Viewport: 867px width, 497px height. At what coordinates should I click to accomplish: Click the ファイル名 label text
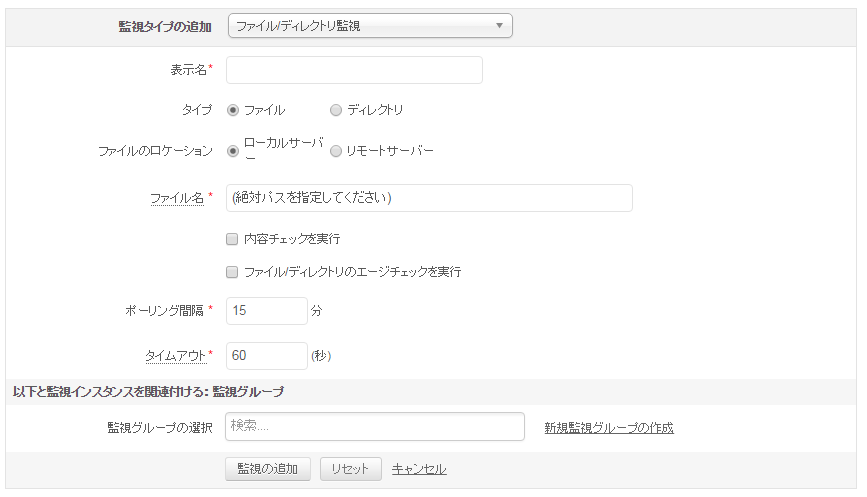177,198
